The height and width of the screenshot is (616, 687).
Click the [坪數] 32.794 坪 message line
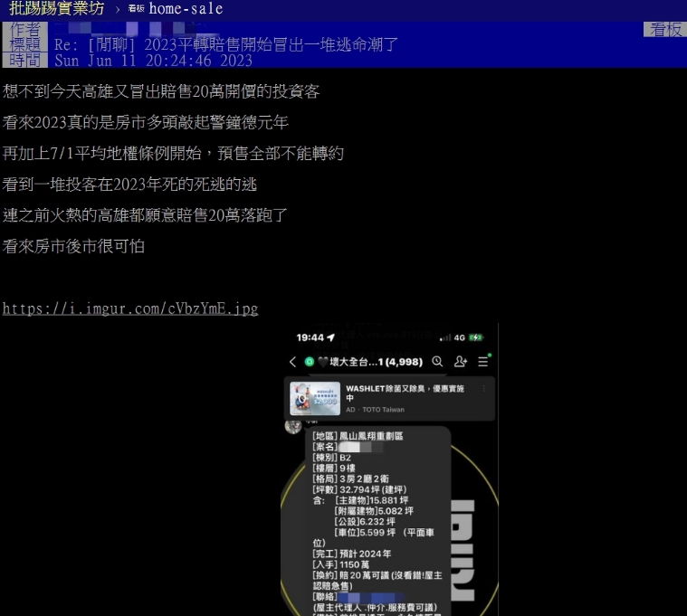pyautogui.click(x=359, y=489)
